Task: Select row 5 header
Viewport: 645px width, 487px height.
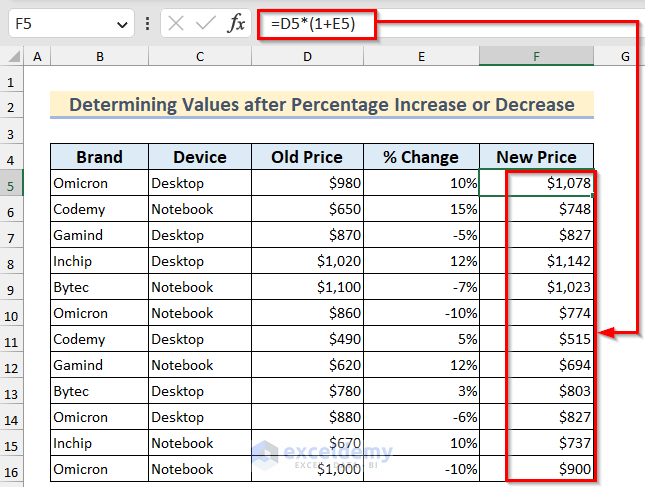Action: click(x=11, y=186)
